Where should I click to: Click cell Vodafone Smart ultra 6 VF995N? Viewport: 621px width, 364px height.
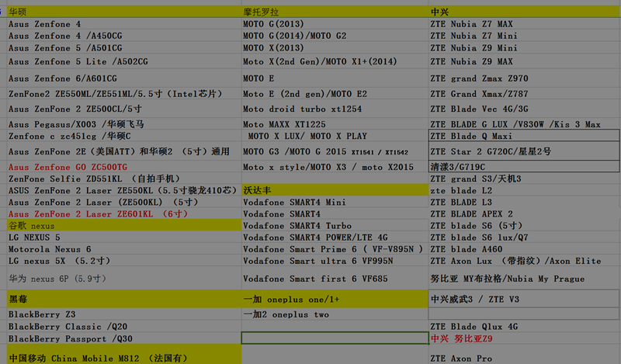click(x=335, y=261)
